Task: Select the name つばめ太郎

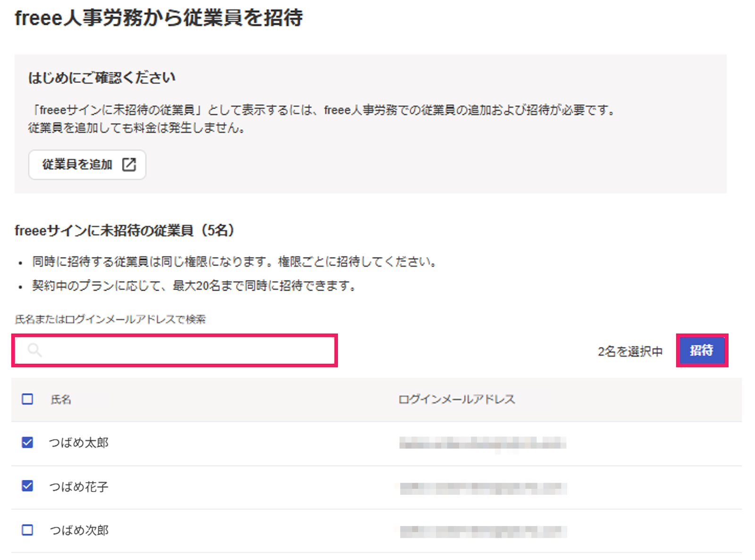Action: click(x=79, y=443)
